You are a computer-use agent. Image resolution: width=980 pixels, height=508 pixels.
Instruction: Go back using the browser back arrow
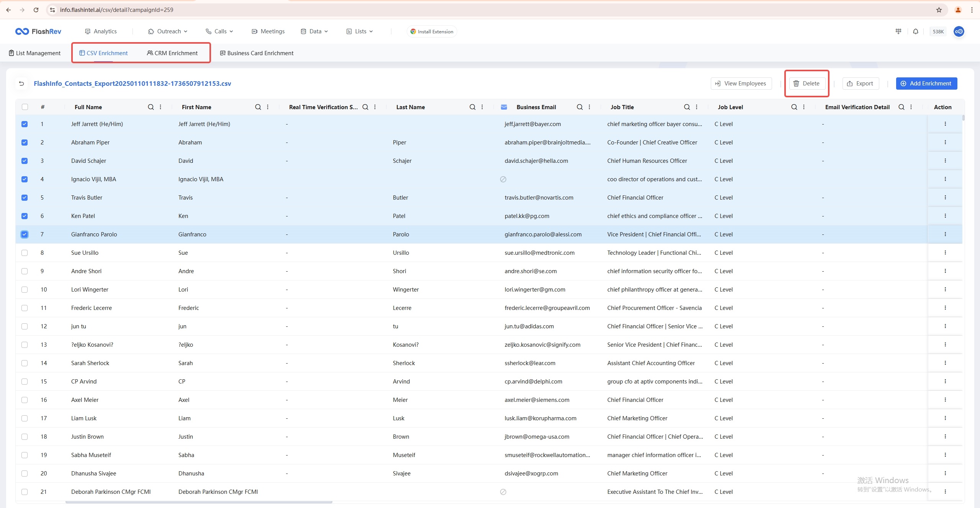click(x=8, y=10)
